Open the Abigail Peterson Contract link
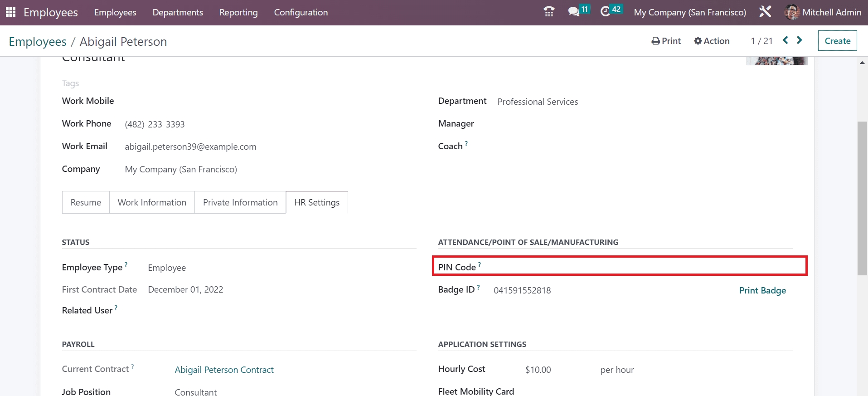The height and width of the screenshot is (396, 868). [x=224, y=370]
